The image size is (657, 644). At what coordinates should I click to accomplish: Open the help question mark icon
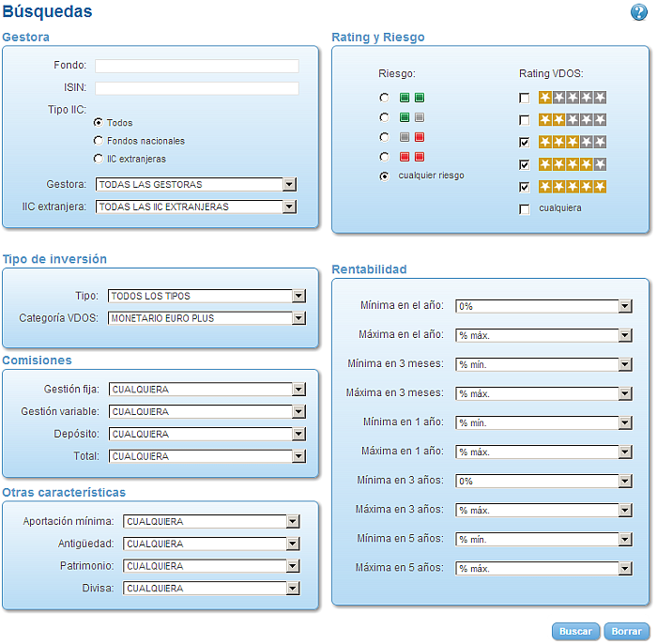pyautogui.click(x=638, y=11)
